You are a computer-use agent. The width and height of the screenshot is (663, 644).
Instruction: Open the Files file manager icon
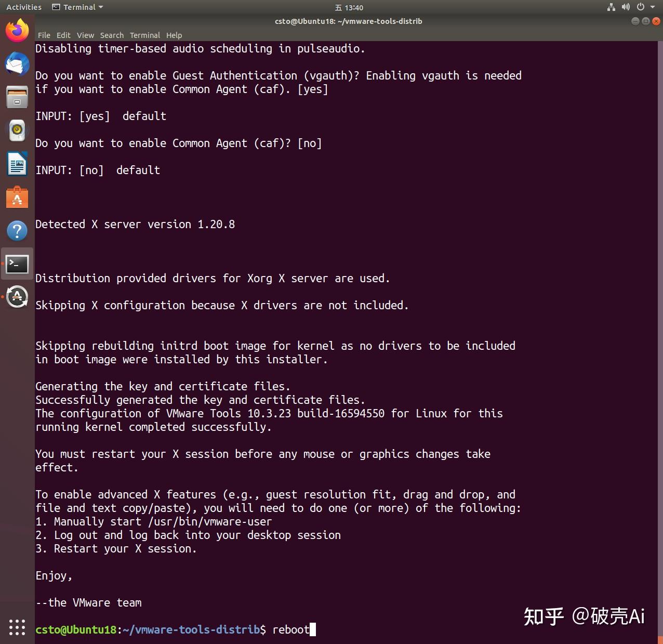17,97
